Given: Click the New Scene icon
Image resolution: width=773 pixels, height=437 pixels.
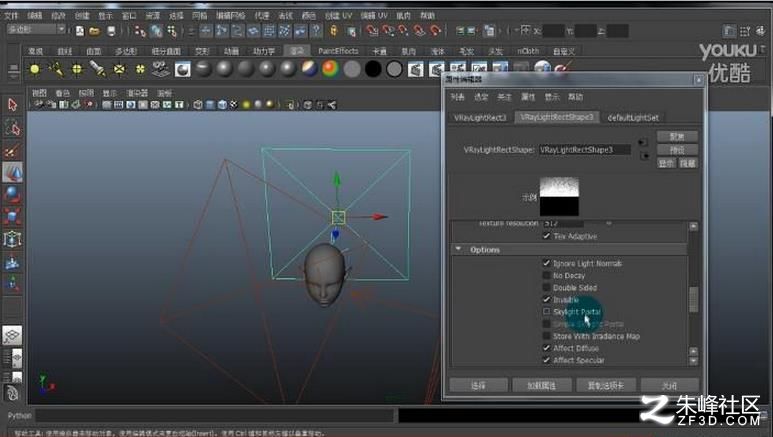Looking at the screenshot, I should tap(80, 31).
